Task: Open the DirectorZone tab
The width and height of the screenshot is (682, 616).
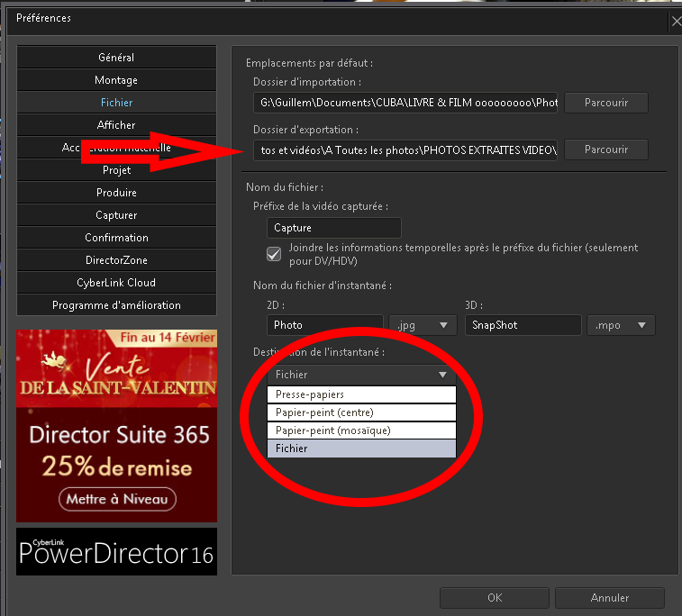Action: point(116,260)
